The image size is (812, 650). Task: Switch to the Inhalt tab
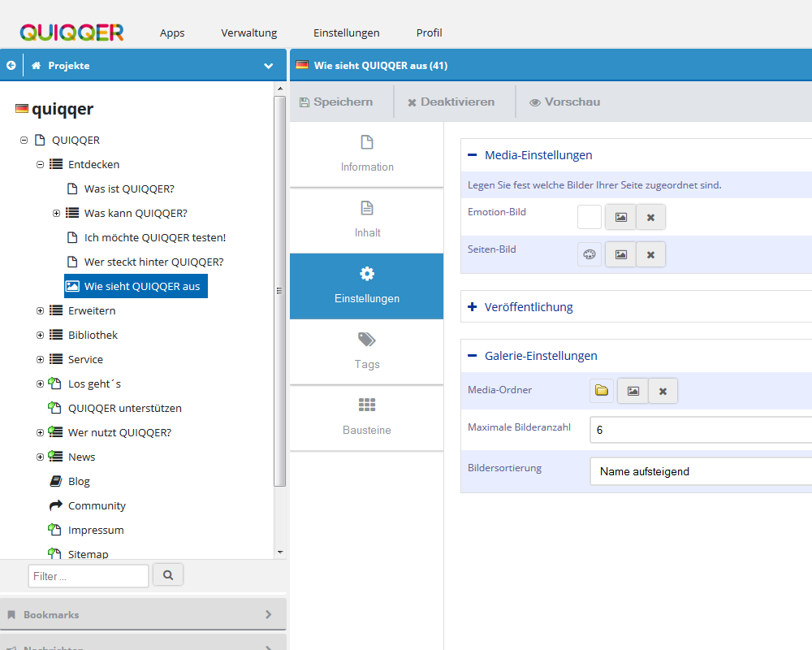pos(367,220)
